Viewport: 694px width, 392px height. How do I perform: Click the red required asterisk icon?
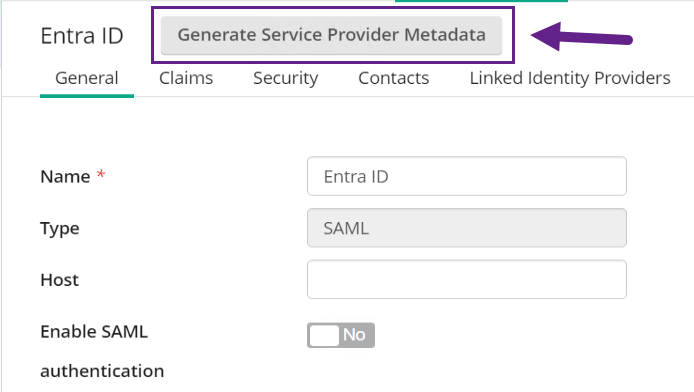[x=101, y=173]
